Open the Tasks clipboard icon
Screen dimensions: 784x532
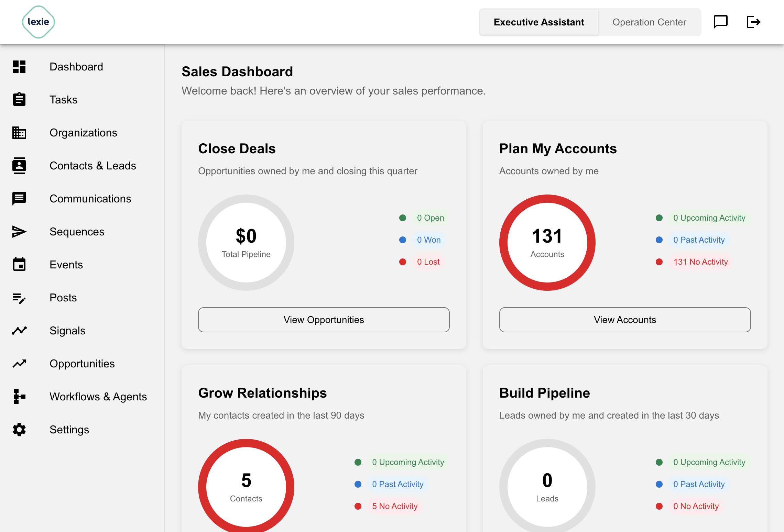pos(19,99)
